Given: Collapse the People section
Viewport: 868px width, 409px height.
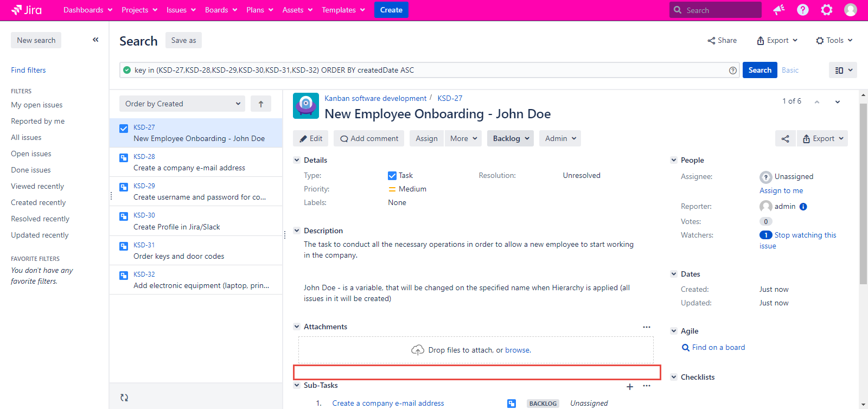Looking at the screenshot, I should [x=674, y=160].
